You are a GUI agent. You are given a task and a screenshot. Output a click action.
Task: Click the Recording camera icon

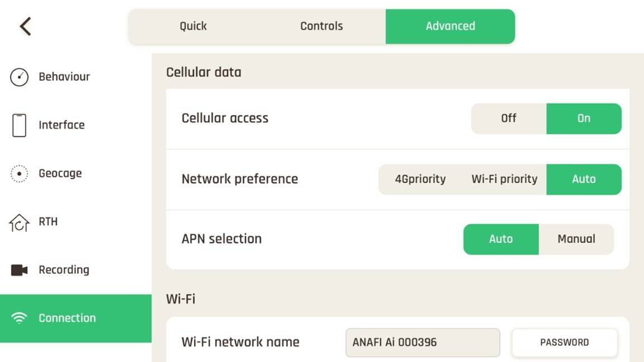(x=19, y=270)
